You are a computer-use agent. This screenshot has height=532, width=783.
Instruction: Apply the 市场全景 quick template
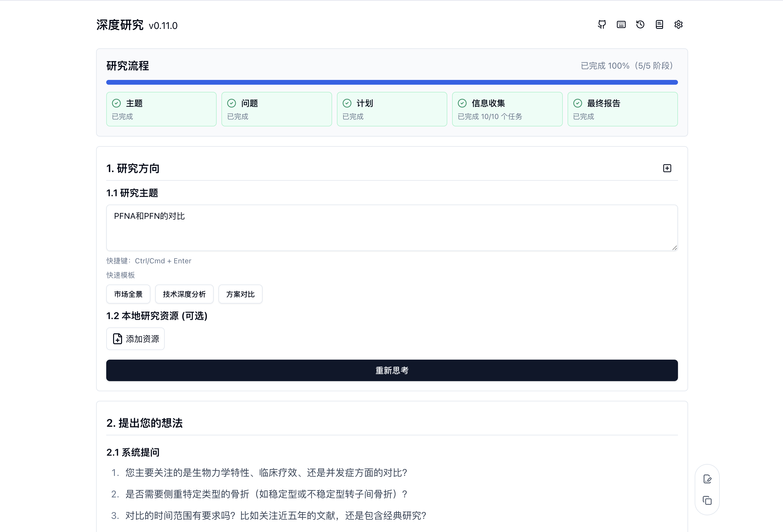pos(128,294)
